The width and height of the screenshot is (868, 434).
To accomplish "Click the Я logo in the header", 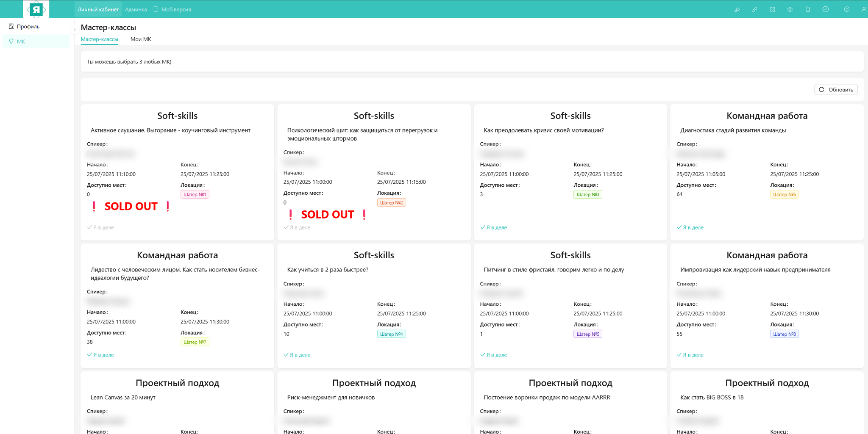I will coord(36,9).
